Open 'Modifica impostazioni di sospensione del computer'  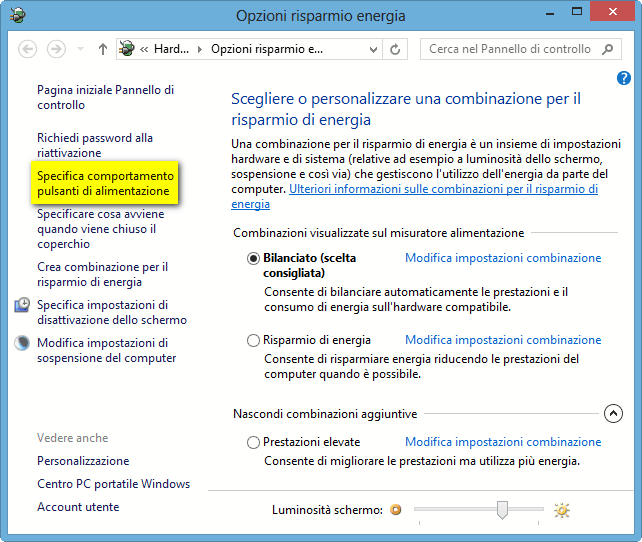(106, 350)
